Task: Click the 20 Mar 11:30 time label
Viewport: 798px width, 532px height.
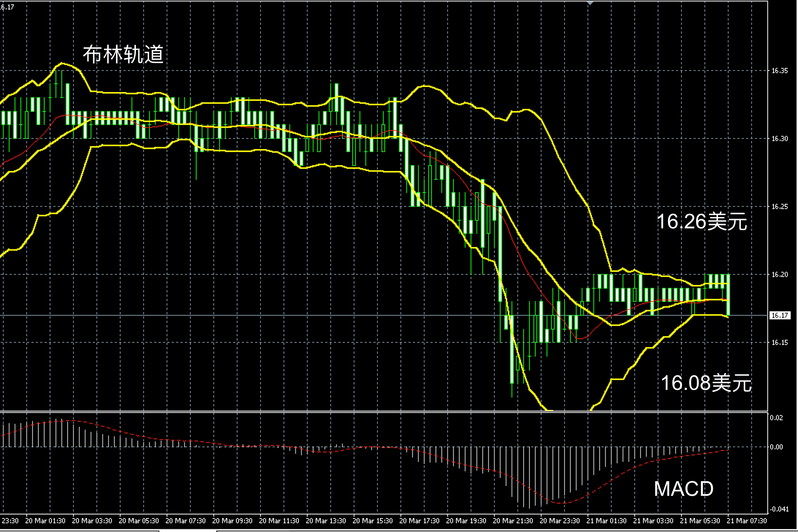Action: (x=279, y=521)
